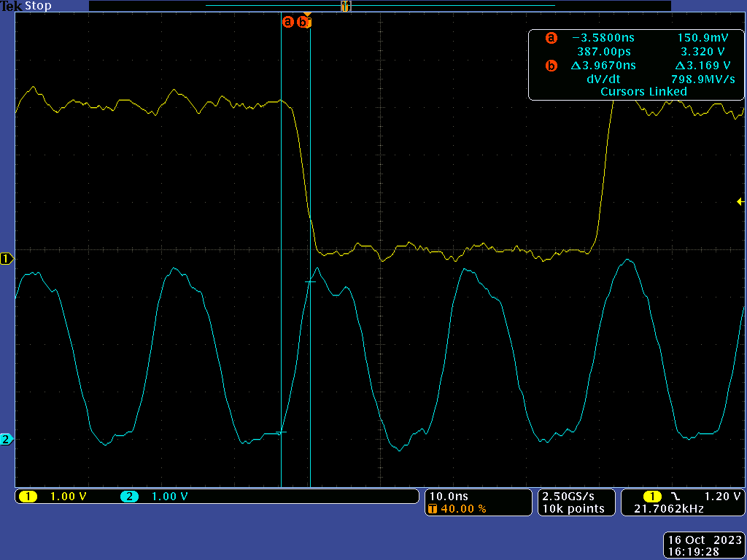Click the 16 Oct 2023 date
The height and width of the screenshot is (560, 747).
point(705,540)
